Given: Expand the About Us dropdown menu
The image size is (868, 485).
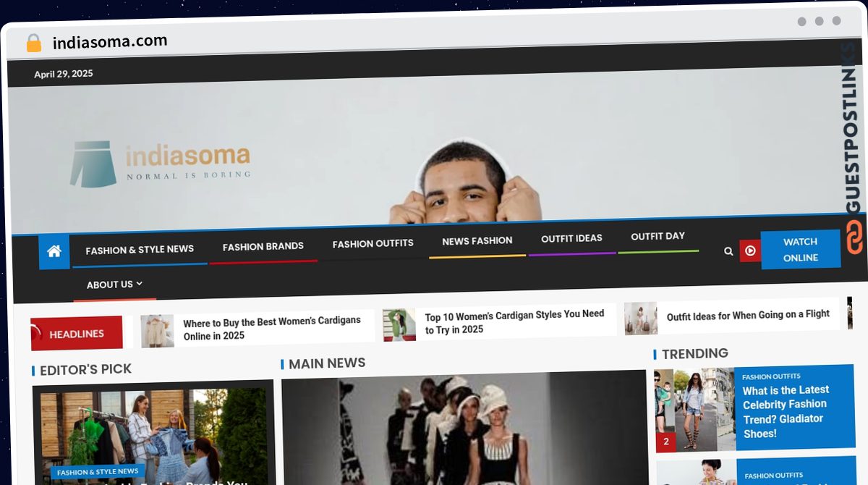Looking at the screenshot, I should pyautogui.click(x=114, y=284).
